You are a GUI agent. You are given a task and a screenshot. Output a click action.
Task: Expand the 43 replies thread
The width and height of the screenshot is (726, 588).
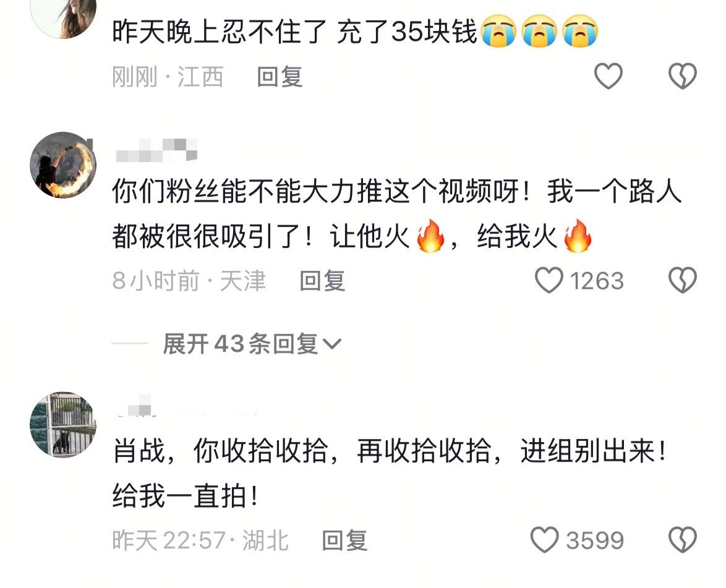[252, 344]
